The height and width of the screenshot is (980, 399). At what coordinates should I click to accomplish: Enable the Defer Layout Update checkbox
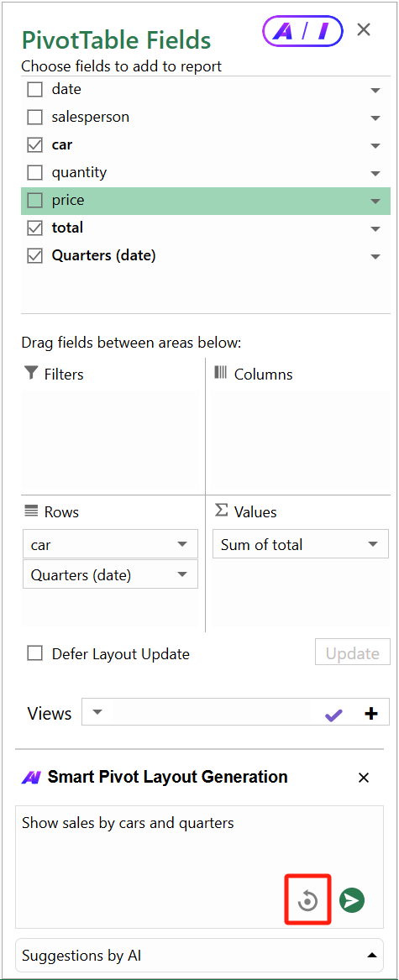coord(34,653)
